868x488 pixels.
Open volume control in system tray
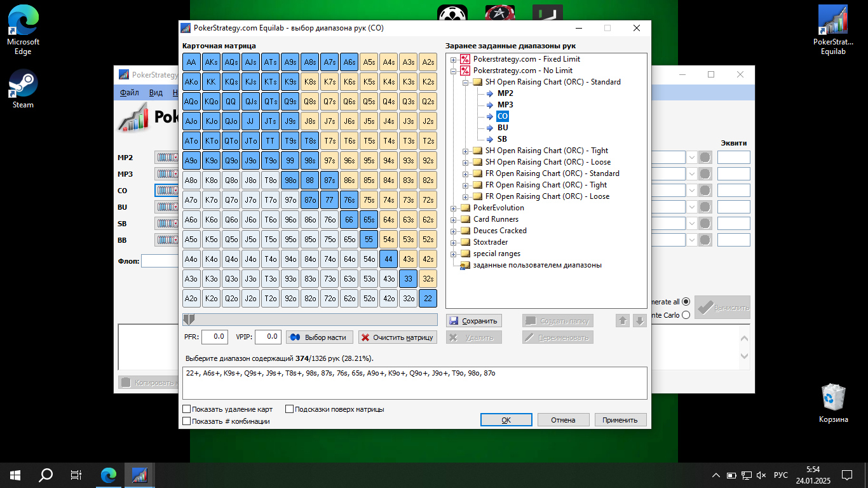coord(761,475)
